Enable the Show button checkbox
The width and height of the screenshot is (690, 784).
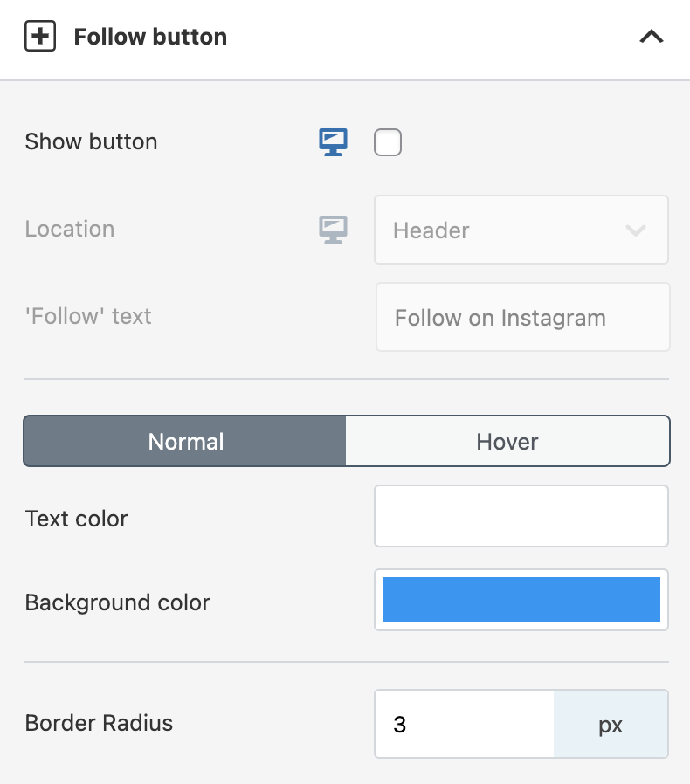388,141
